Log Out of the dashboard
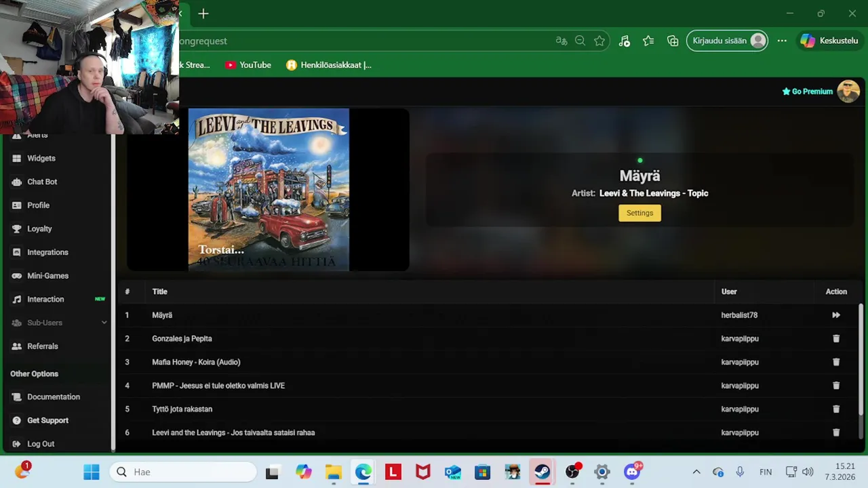 click(40, 444)
